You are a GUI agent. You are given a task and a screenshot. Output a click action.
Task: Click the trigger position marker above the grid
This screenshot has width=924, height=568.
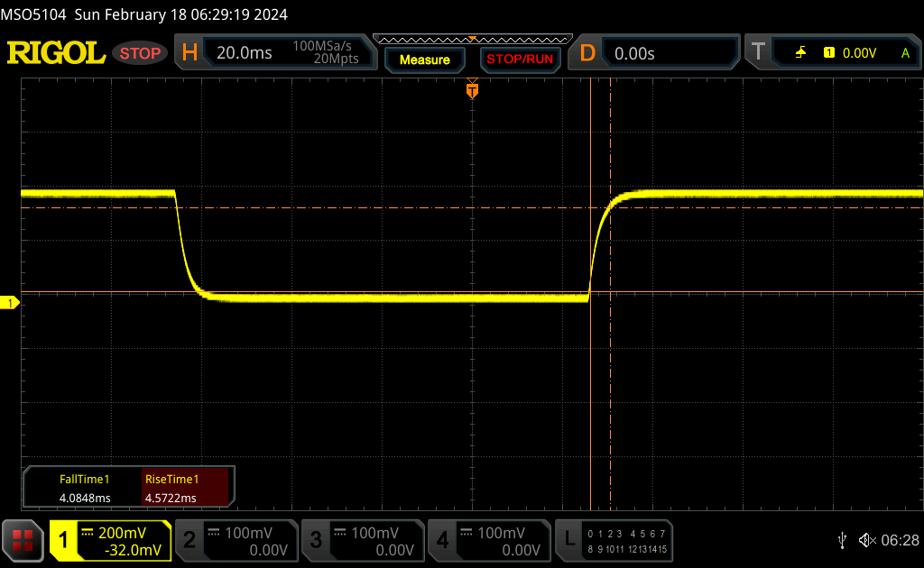[471, 90]
